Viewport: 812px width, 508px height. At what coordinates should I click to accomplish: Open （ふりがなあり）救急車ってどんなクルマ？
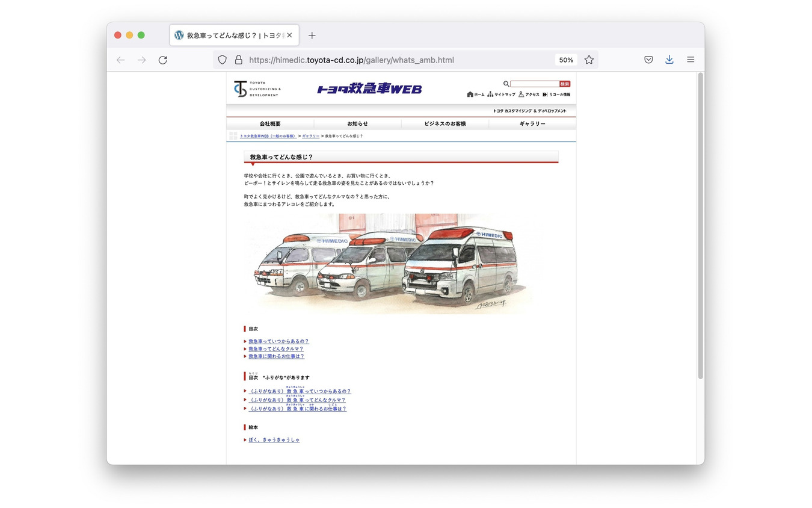(297, 400)
